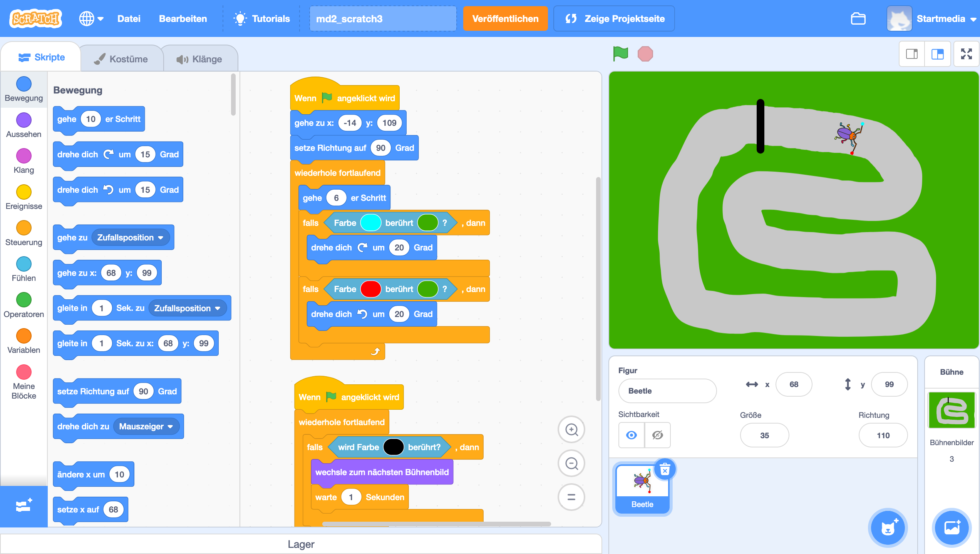Open the language globe dropdown

(x=91, y=18)
